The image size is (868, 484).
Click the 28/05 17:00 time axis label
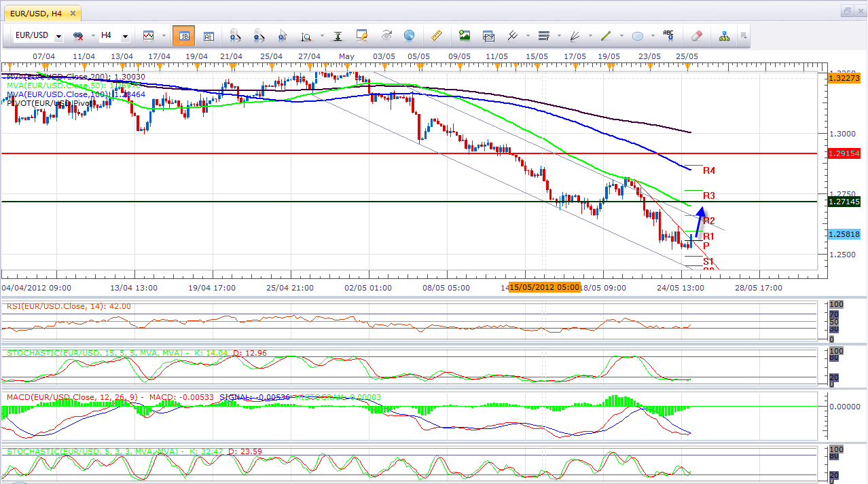(x=758, y=288)
